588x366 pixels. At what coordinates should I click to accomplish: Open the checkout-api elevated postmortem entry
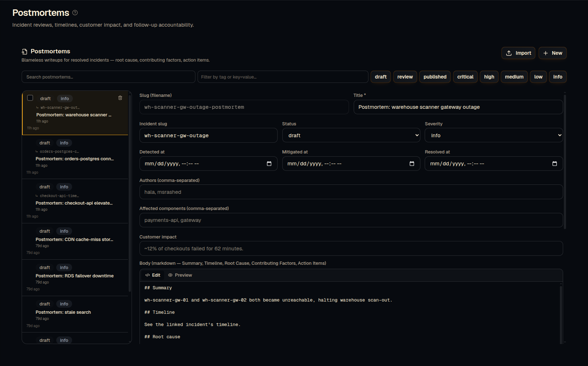click(x=75, y=201)
